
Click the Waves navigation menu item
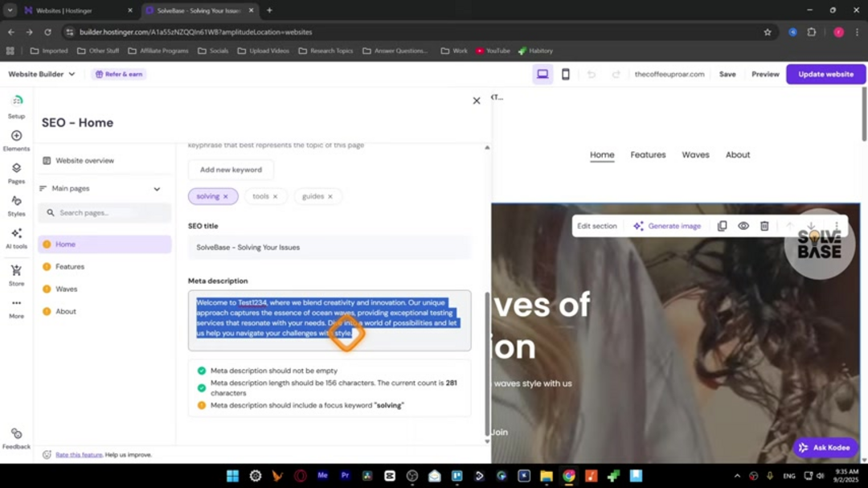(695, 154)
